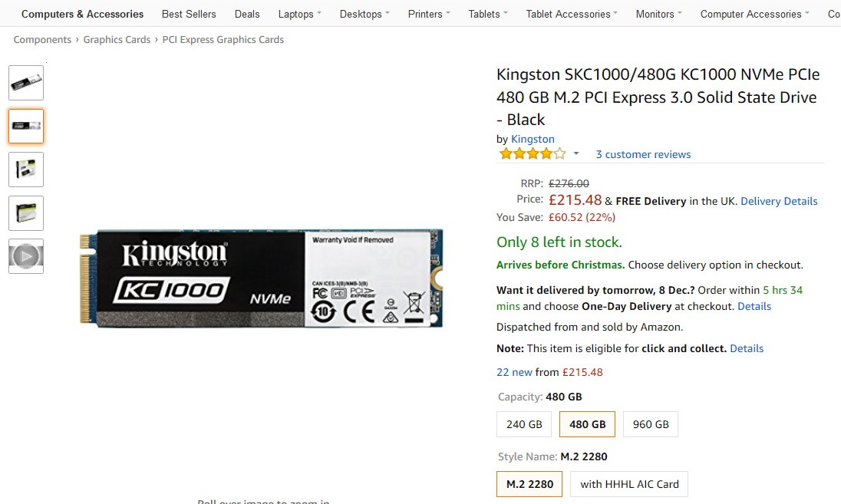This screenshot has height=504, width=841.
Task: Play the product video thumbnail
Action: (x=26, y=256)
